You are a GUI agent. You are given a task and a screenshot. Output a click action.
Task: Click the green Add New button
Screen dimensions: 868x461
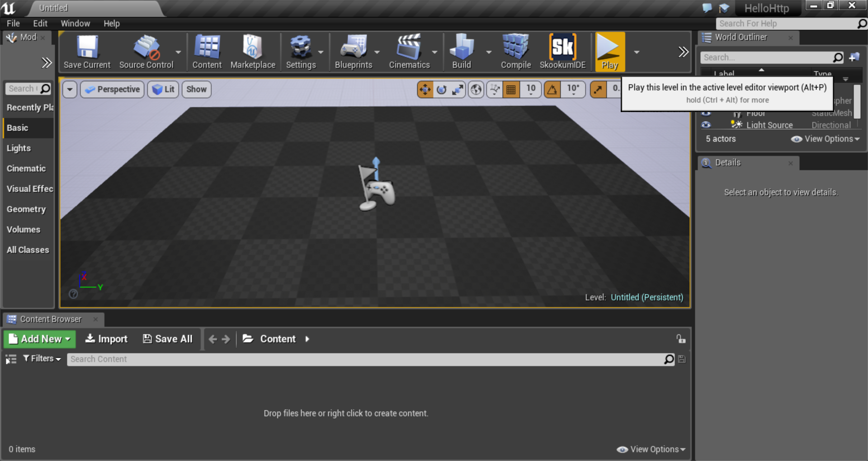40,339
